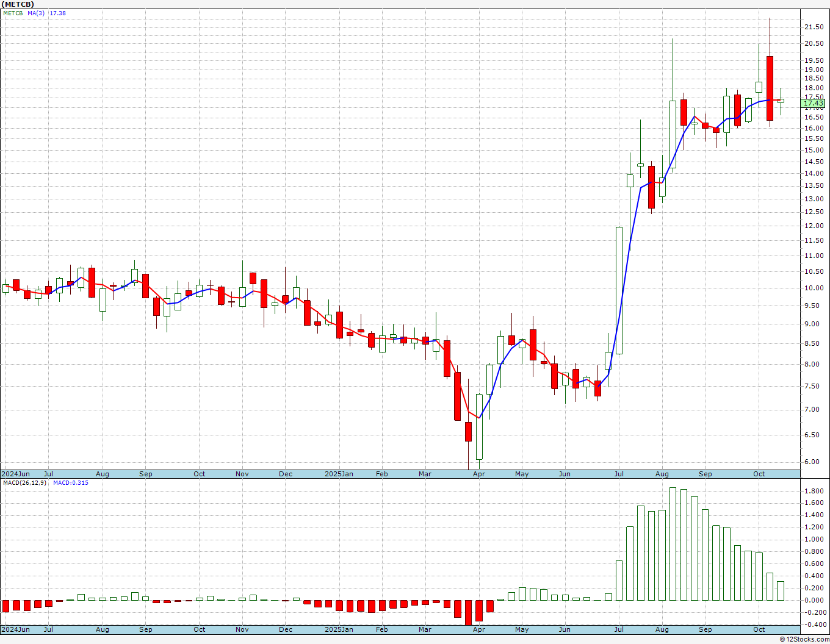The height and width of the screenshot is (644, 830).
Task: Select the 0.000 MACD axis label
Action: coord(814,600)
